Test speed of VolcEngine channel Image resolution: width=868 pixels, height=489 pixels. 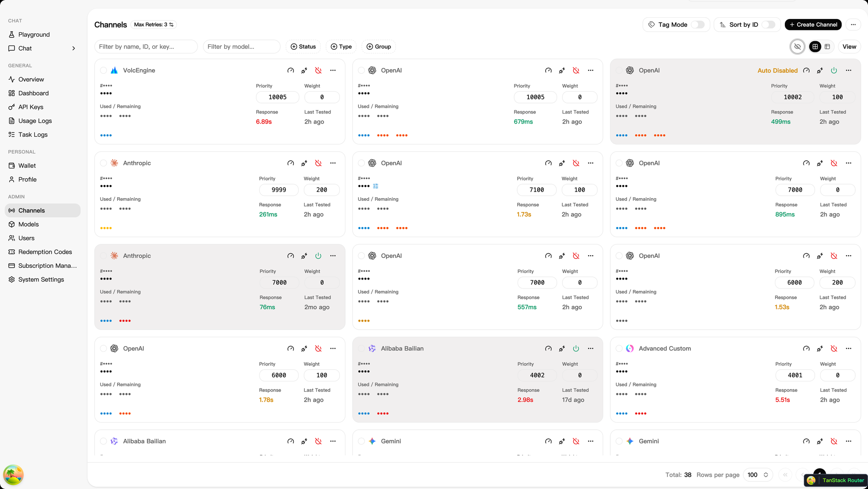pos(291,71)
